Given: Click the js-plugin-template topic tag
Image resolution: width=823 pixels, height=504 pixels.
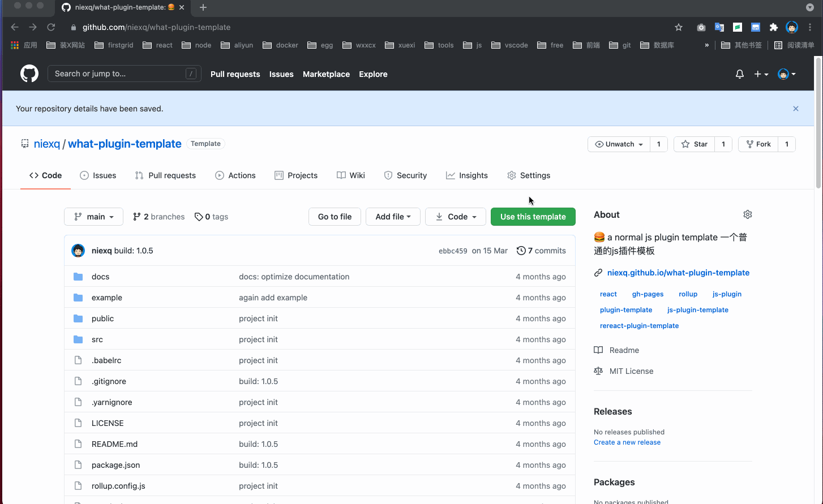Looking at the screenshot, I should tap(698, 310).
